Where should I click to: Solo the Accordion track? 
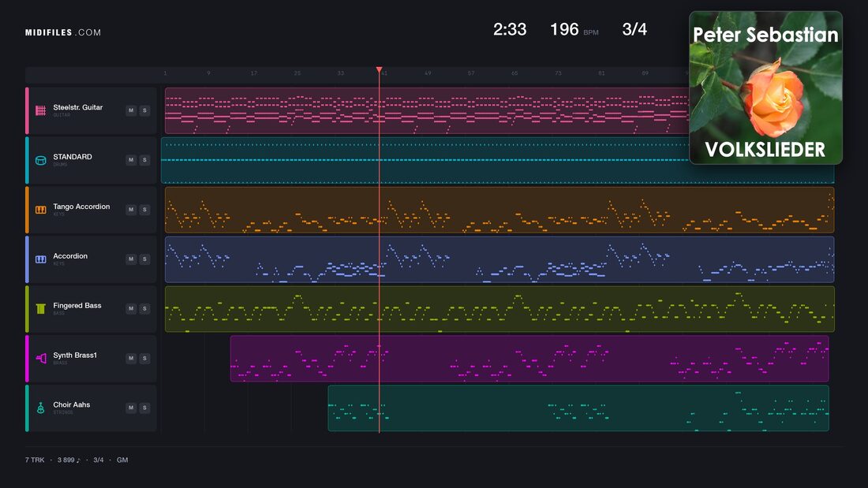tap(144, 259)
